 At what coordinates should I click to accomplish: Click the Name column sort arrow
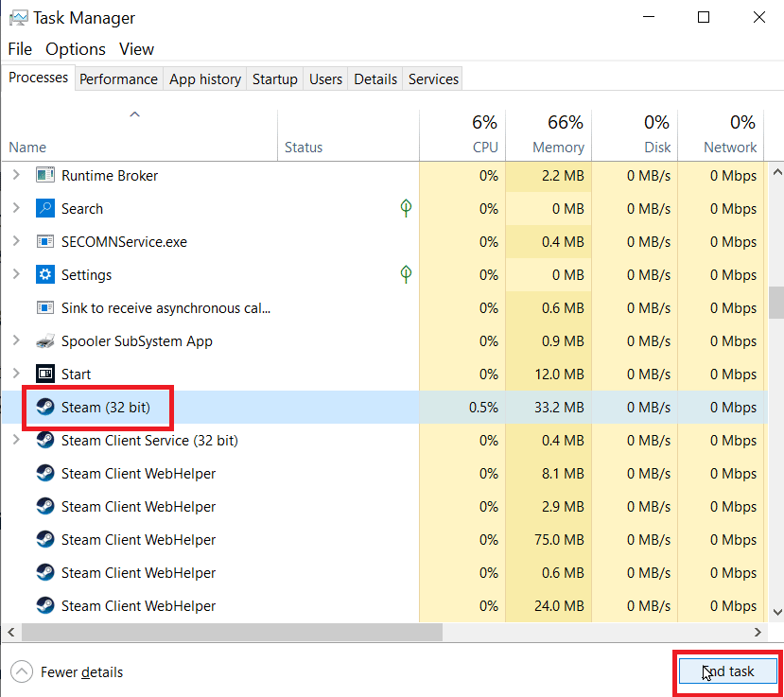click(x=134, y=113)
